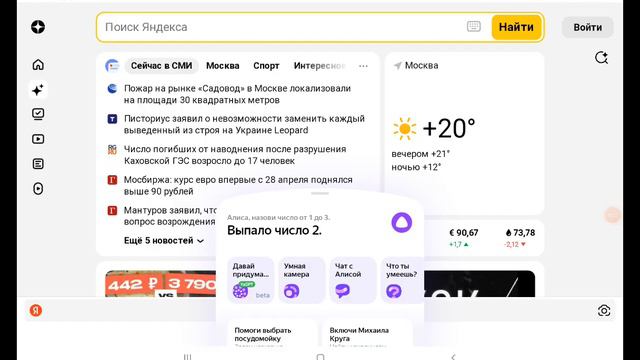Open the oil price '73,78'
This screenshot has width=640, height=360.
tap(520, 233)
